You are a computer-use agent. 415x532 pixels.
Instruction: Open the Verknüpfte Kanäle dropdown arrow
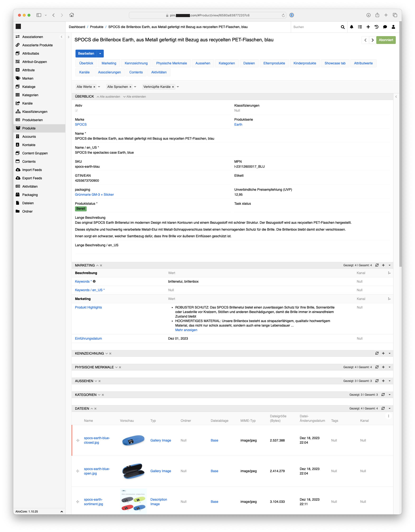click(178, 87)
